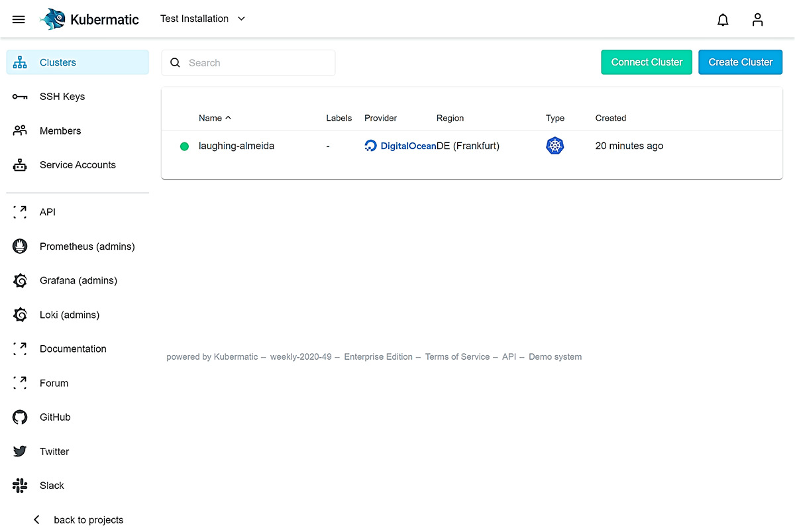Click the Create Cluster button
The height and width of the screenshot is (532, 795).
point(740,62)
